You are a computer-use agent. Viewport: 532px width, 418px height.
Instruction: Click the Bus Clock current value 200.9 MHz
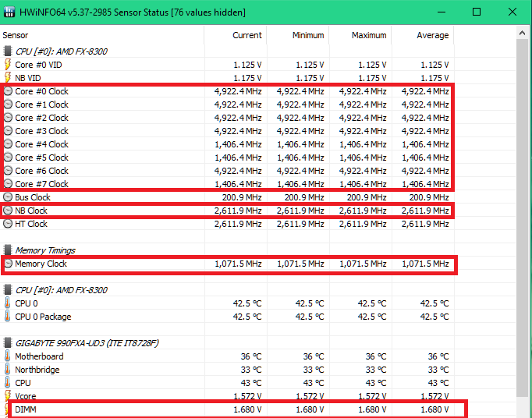point(242,197)
